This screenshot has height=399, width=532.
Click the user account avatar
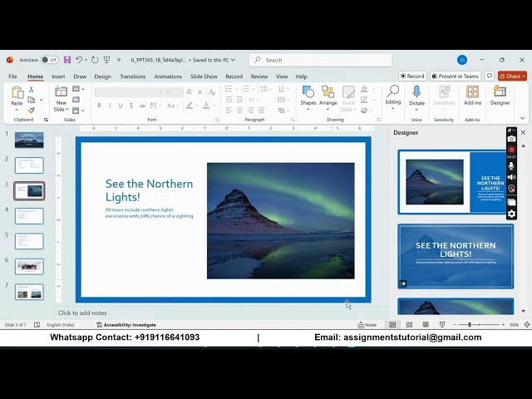pyautogui.click(x=462, y=60)
